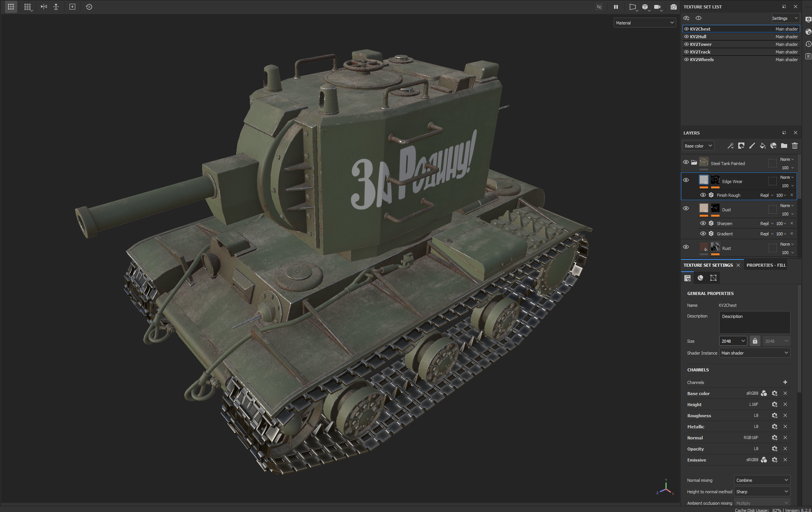Screen dimensions: 812x512
Task: Add a folder in the Layers panel
Action: click(x=784, y=146)
